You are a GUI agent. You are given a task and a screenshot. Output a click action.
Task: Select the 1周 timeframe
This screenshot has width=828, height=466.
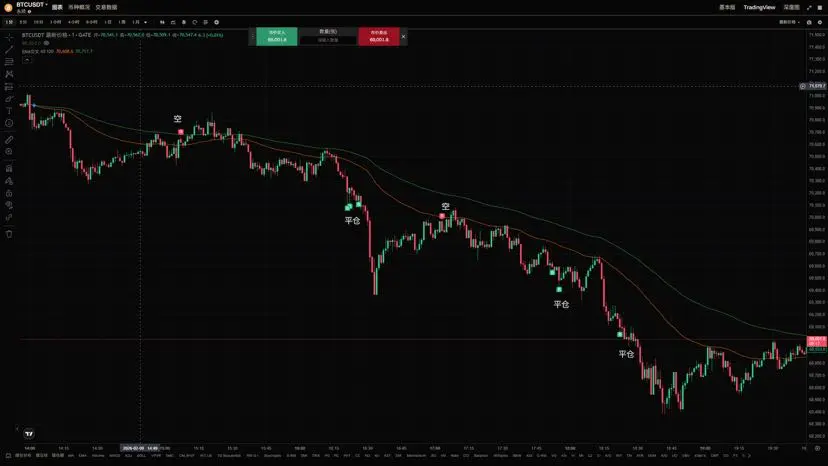(122, 22)
